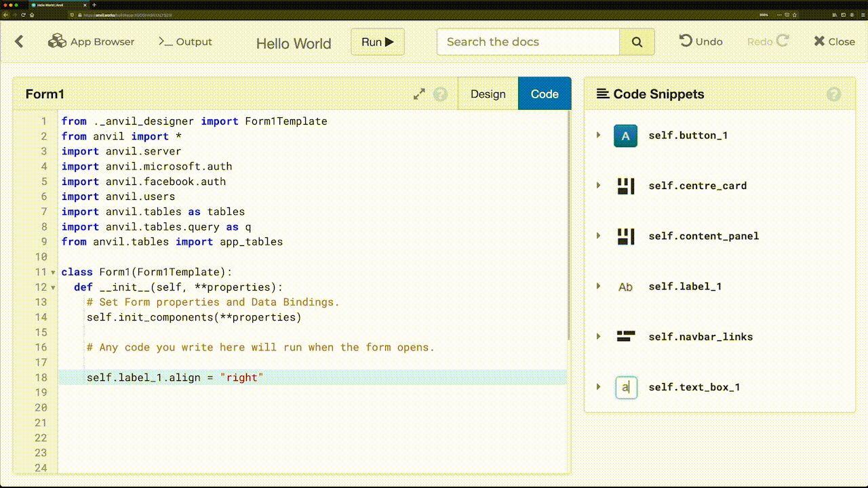
Task: Expand the self.content_panel snippet
Action: (x=598, y=236)
